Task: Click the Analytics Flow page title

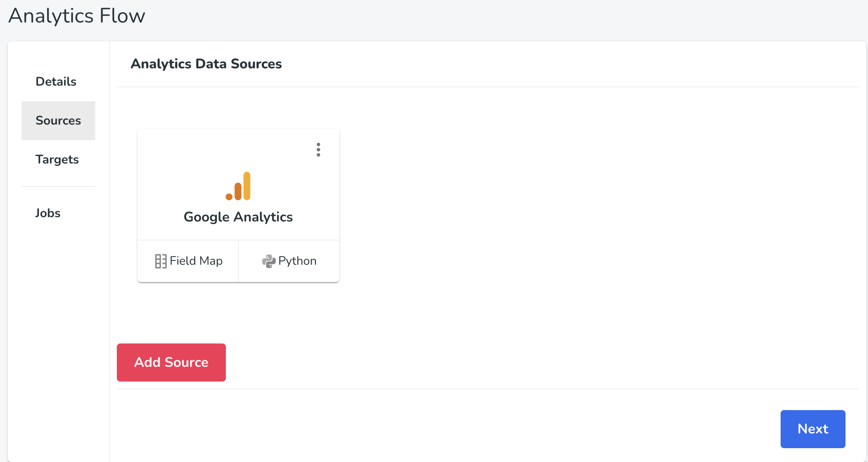Action: (77, 16)
